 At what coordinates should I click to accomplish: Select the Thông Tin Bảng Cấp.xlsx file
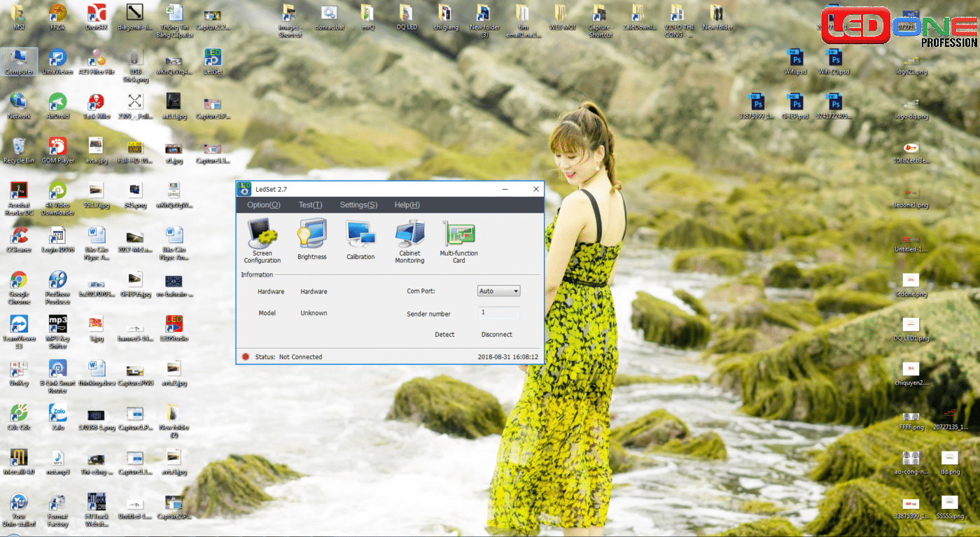click(x=174, y=21)
